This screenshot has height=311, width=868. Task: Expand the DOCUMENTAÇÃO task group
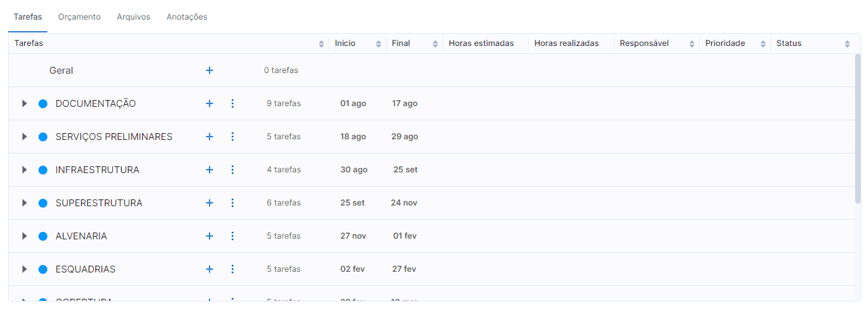24,103
